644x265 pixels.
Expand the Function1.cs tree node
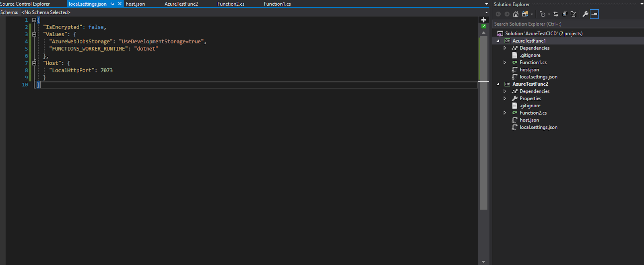click(505, 62)
